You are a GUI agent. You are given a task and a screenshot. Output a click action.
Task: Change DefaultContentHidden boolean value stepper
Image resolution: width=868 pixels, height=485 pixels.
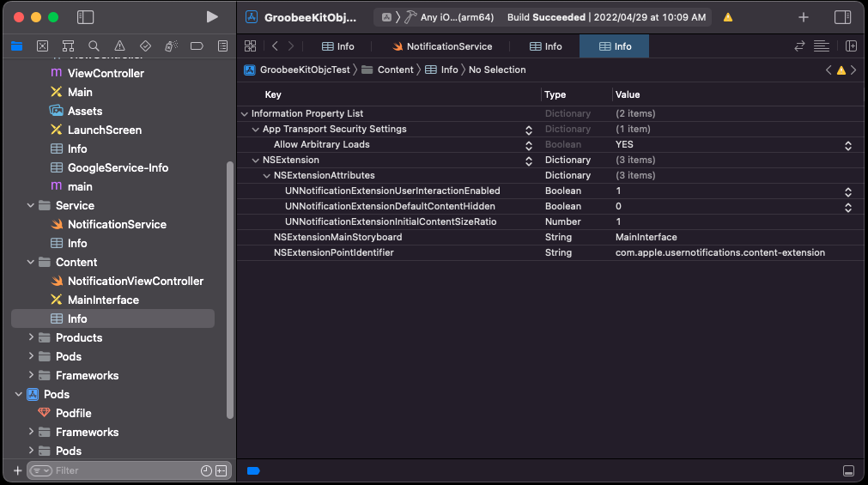(x=847, y=207)
